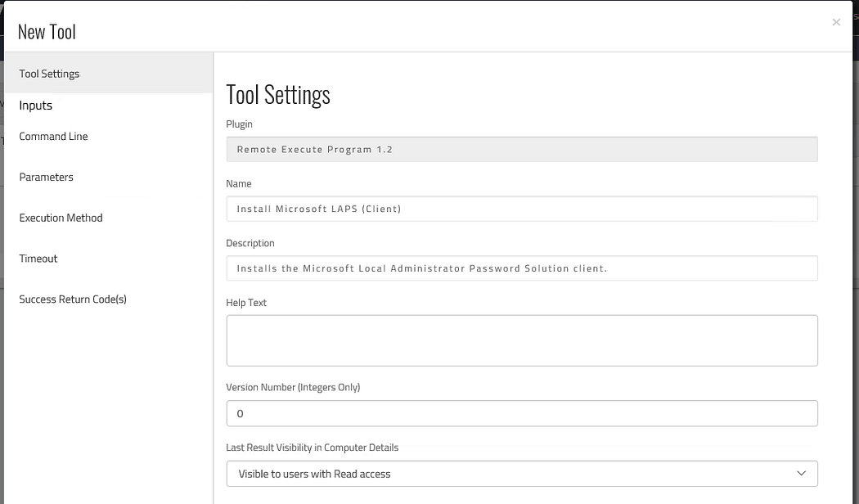This screenshot has height=504, width=859.
Task: Click the Description field label
Action: 250,244
